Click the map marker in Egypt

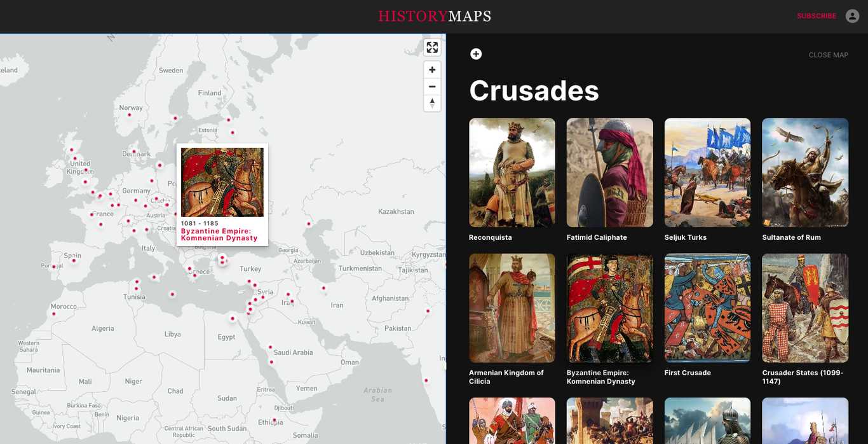[x=233, y=318]
